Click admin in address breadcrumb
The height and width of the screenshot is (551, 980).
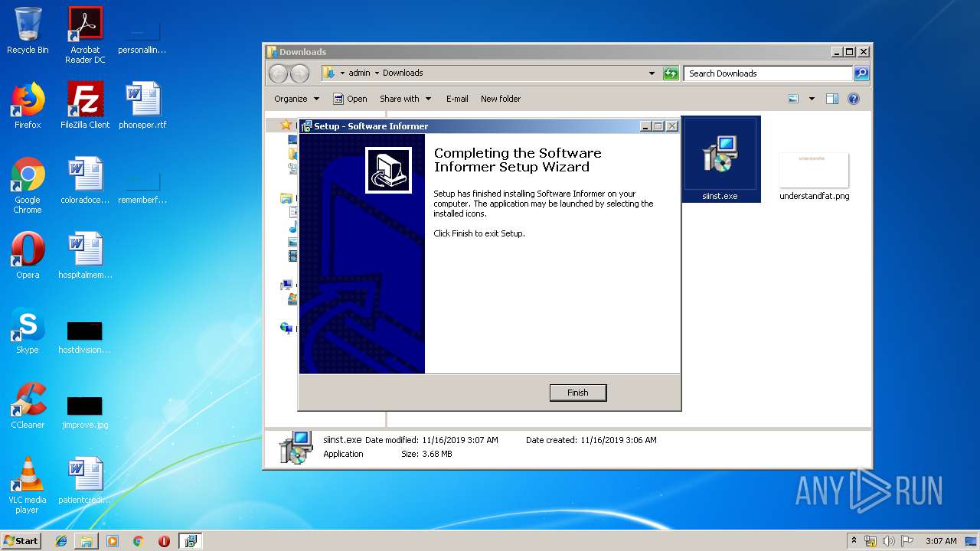point(359,73)
